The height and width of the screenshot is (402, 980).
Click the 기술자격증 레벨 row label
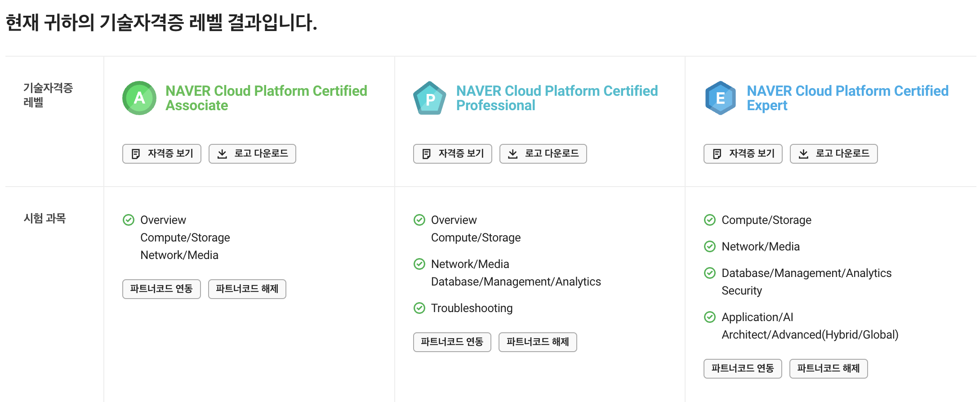tap(48, 95)
